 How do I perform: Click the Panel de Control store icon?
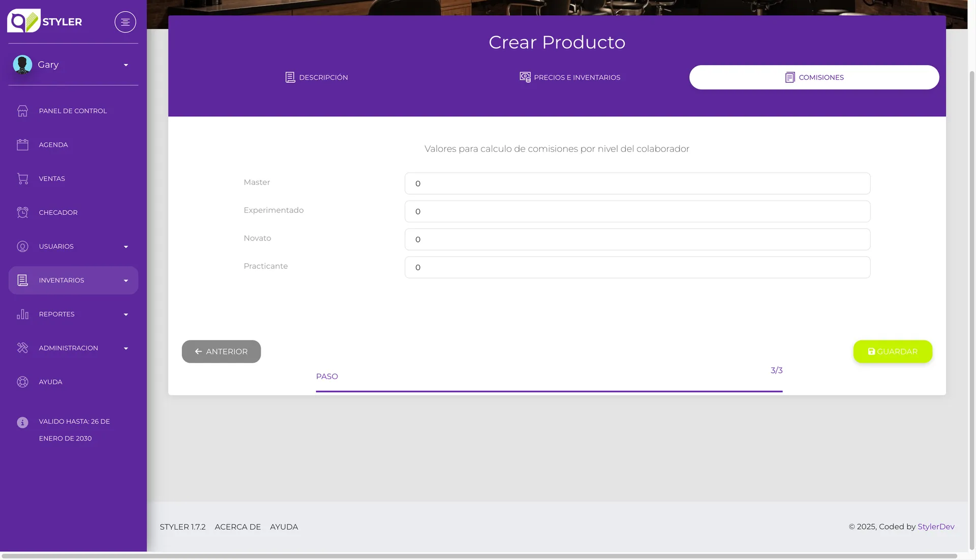pos(22,111)
